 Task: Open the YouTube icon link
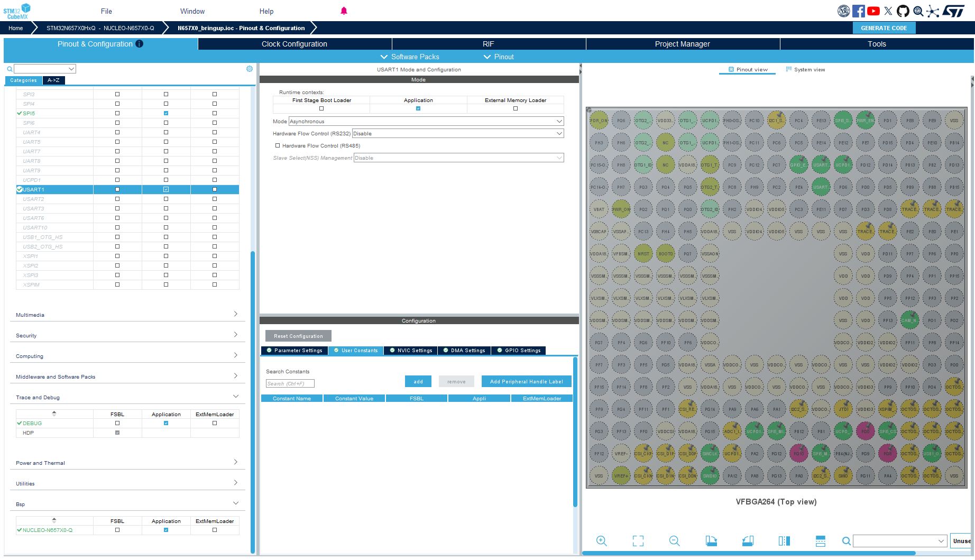873,11
